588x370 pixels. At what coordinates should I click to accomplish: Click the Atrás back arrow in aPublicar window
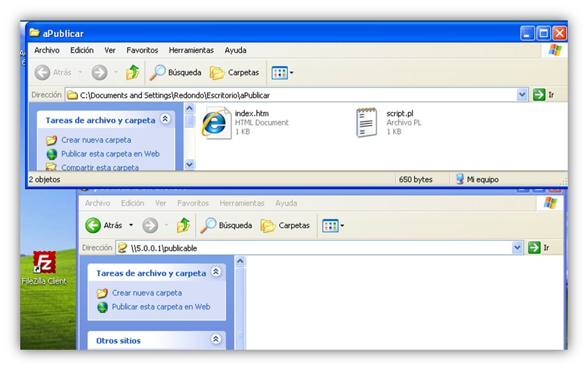click(x=42, y=72)
